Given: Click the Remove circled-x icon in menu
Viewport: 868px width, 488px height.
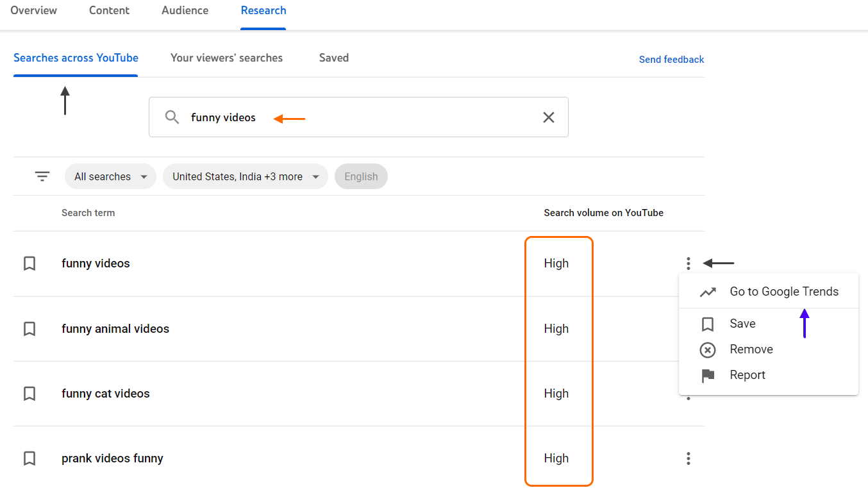Looking at the screenshot, I should pyautogui.click(x=708, y=349).
